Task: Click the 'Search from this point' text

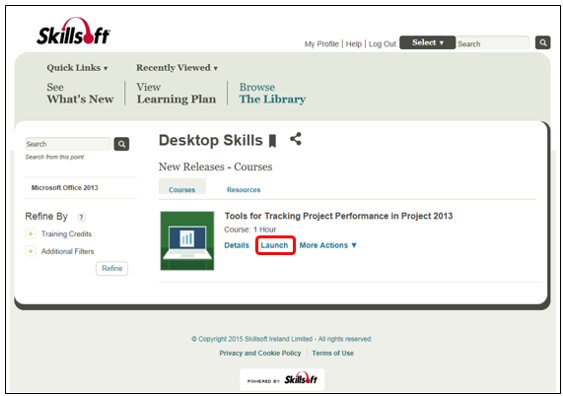Action: coord(55,157)
